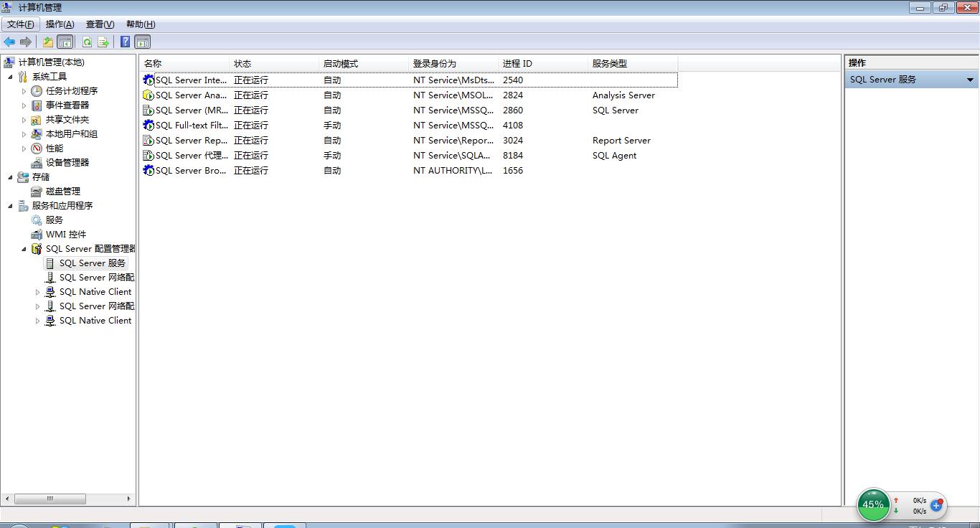Screen dimensions: 980x528
Task: Refresh the list with the toolbar refresh icon
Action: (87, 42)
